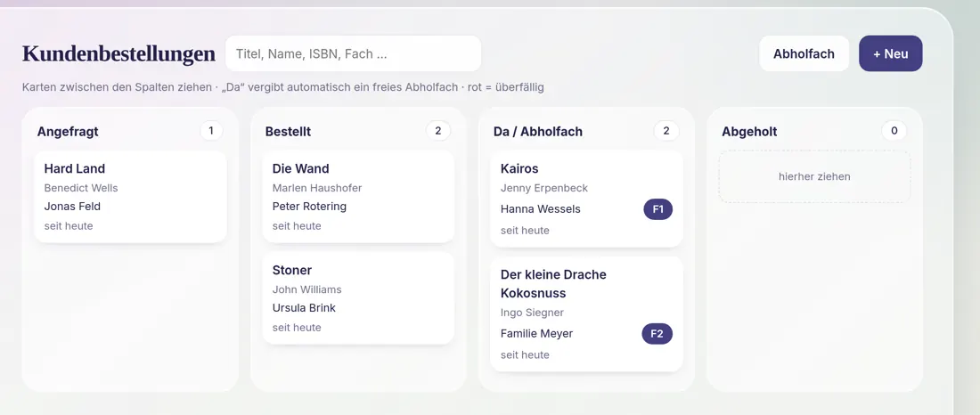Click customer Ursula Brink
Viewport: 980px width, 415px height.
point(304,308)
